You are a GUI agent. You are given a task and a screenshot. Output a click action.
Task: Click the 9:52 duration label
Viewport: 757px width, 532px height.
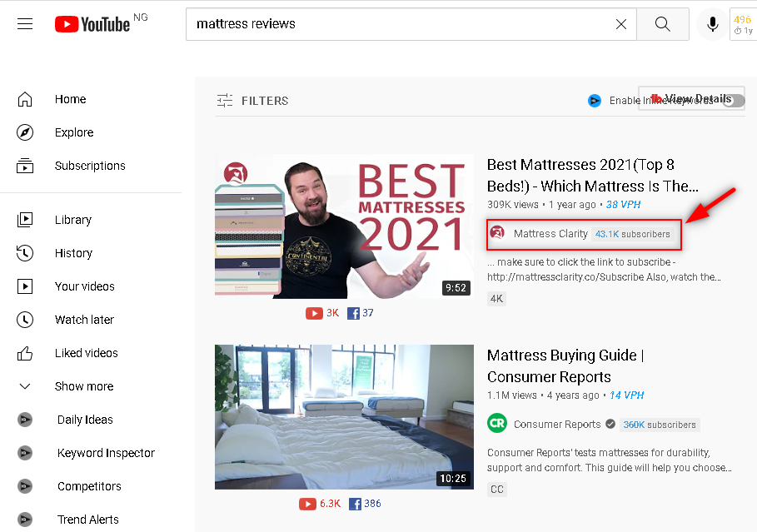click(456, 288)
